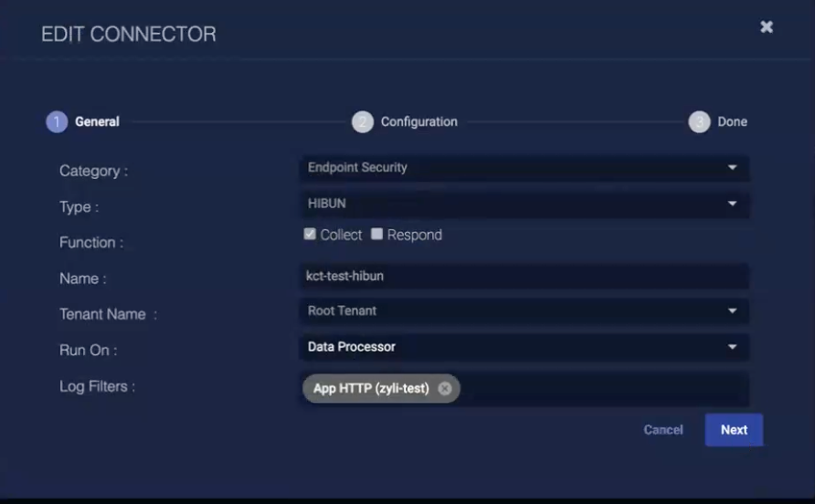Select the General step label
Viewport: 815px width, 504px height.
(x=97, y=121)
